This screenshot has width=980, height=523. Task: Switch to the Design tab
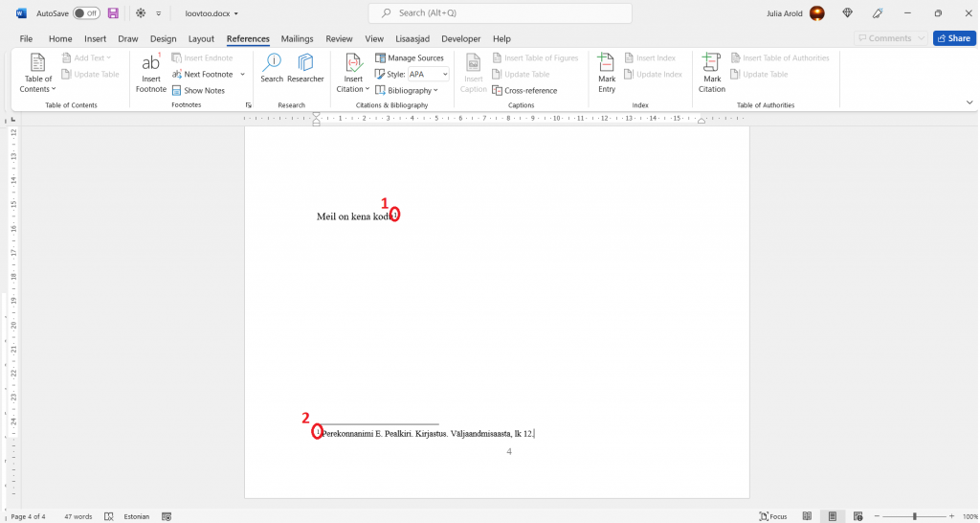163,38
